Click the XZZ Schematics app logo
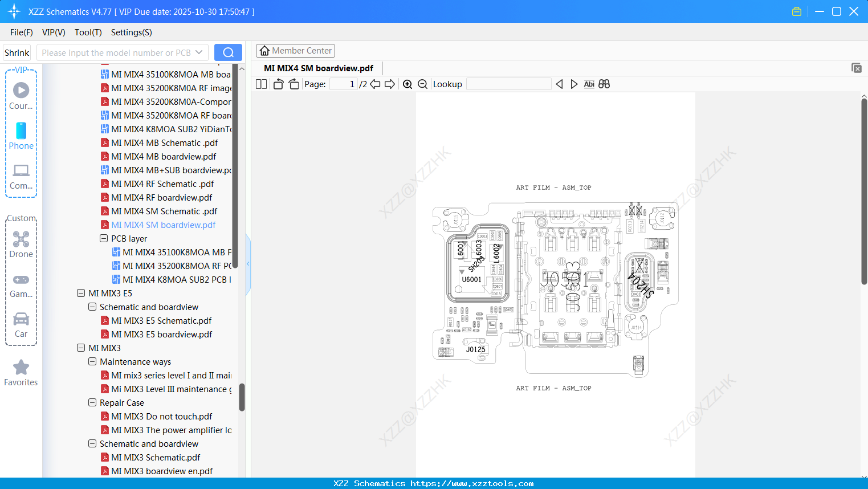This screenshot has height=489, width=868. tap(14, 11)
